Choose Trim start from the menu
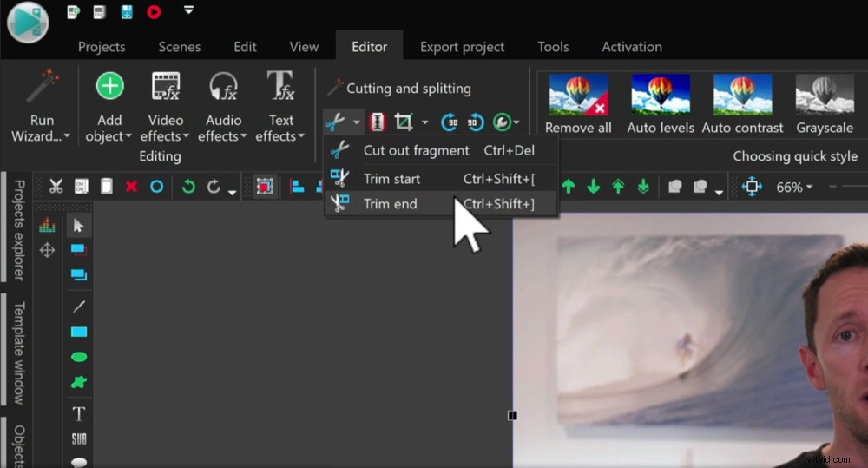The image size is (868, 468). click(441, 178)
